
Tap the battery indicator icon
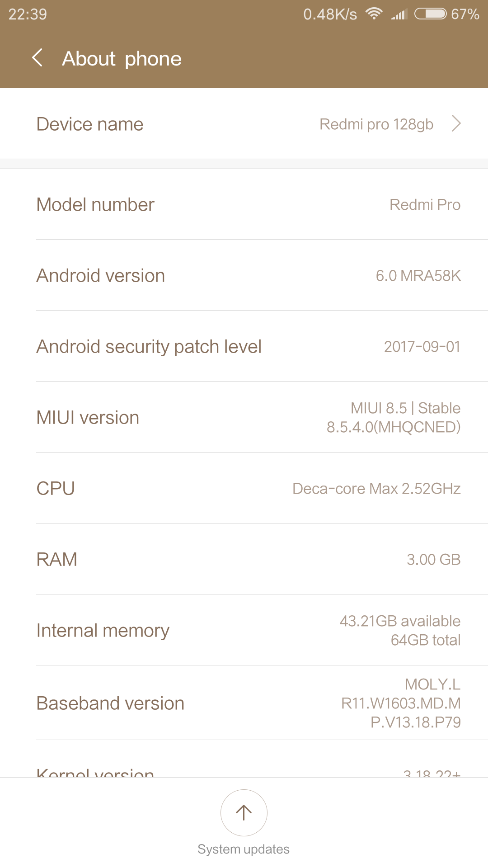click(x=430, y=14)
